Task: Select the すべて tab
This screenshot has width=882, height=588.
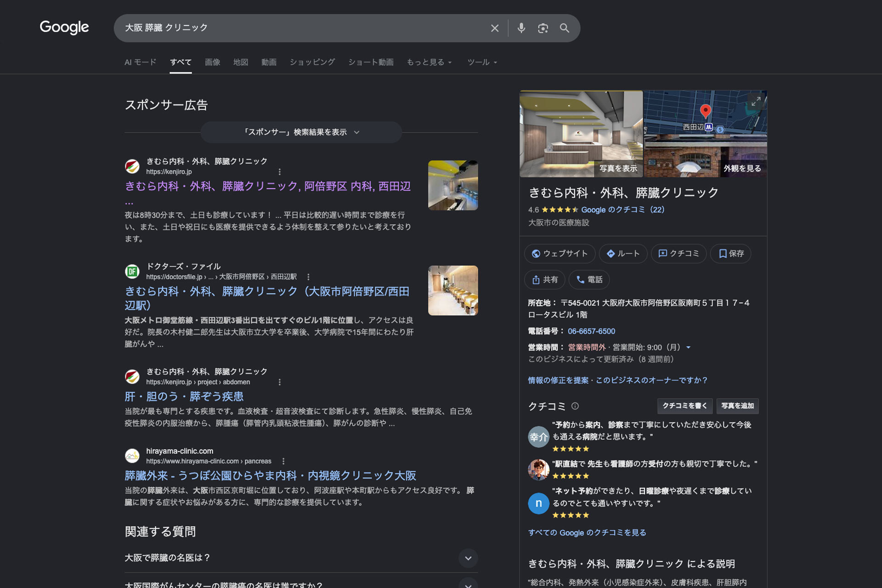Action: [x=181, y=62]
